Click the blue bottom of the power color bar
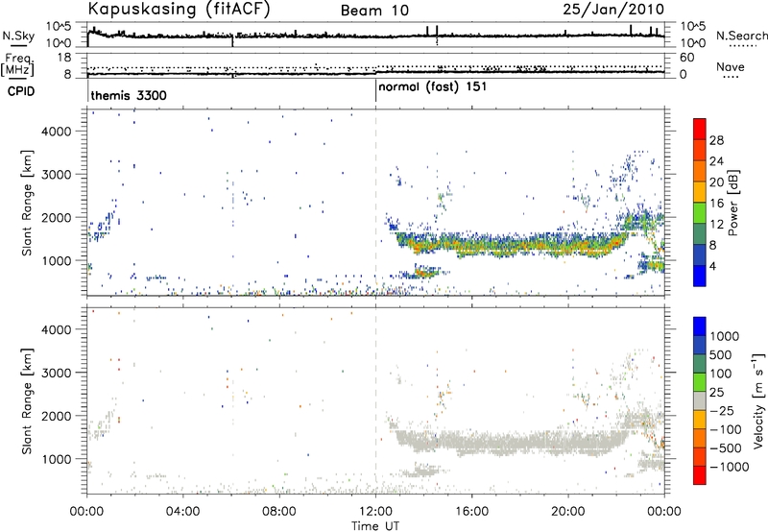 point(700,277)
